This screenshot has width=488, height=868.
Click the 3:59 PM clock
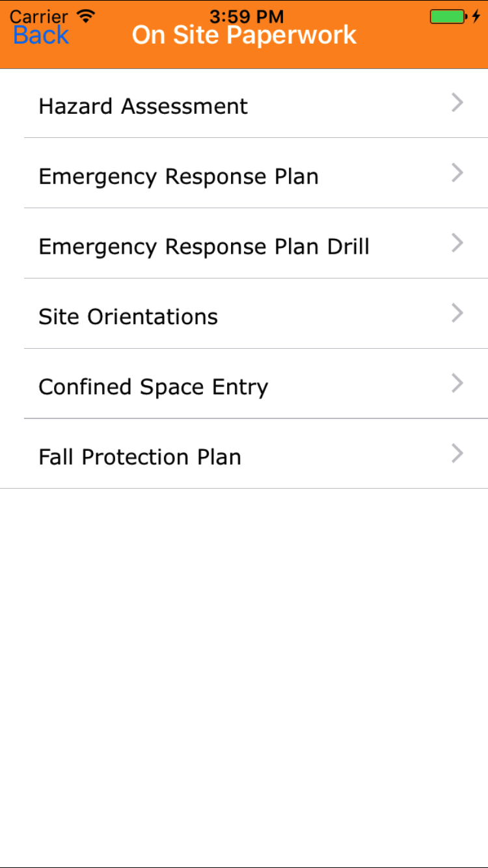[246, 16]
